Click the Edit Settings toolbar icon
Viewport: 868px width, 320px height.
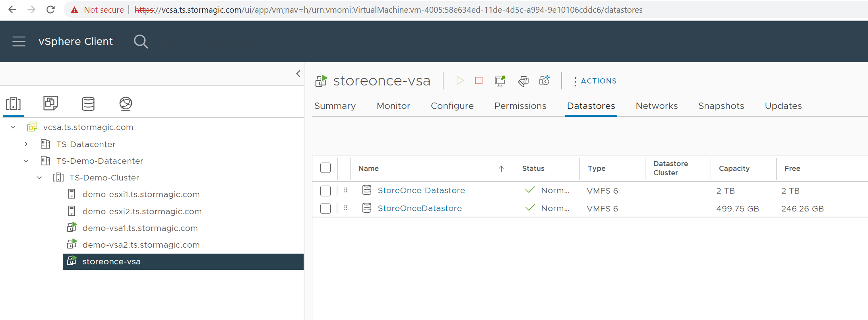click(523, 81)
